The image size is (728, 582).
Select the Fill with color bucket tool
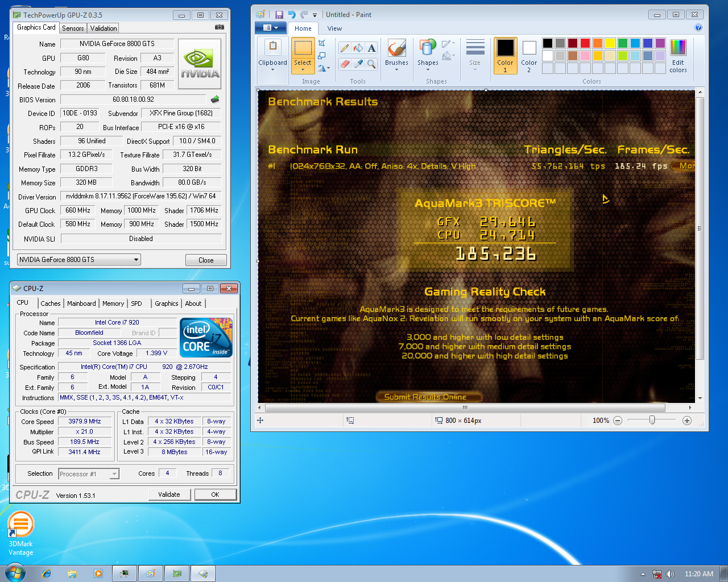(358, 48)
